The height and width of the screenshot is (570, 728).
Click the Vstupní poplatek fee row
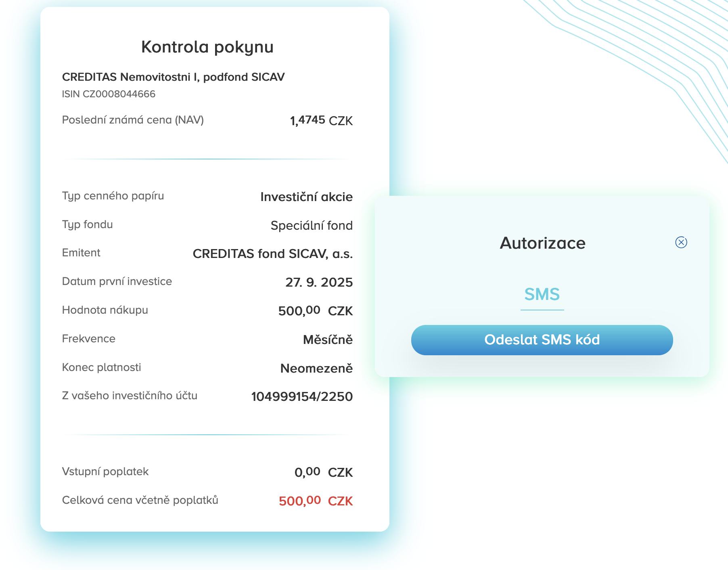pos(105,471)
